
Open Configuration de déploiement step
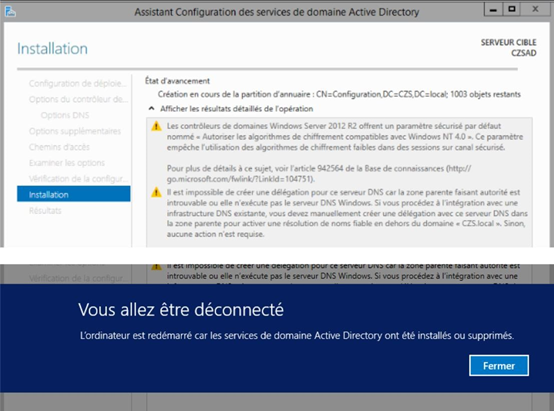tap(77, 83)
